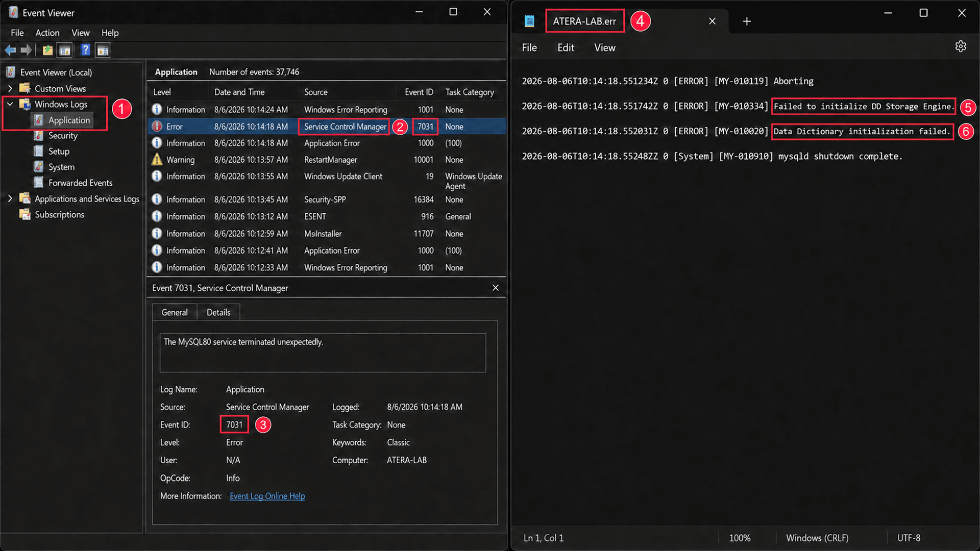Sort events by the Level column header
Viewport: 980px width, 551px height.
coord(162,92)
